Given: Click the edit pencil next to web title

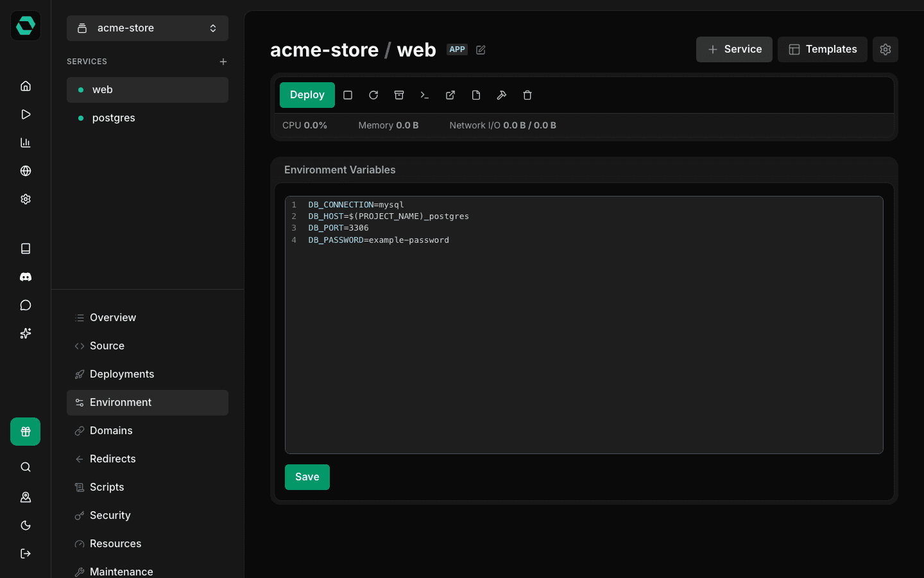Looking at the screenshot, I should (481, 50).
